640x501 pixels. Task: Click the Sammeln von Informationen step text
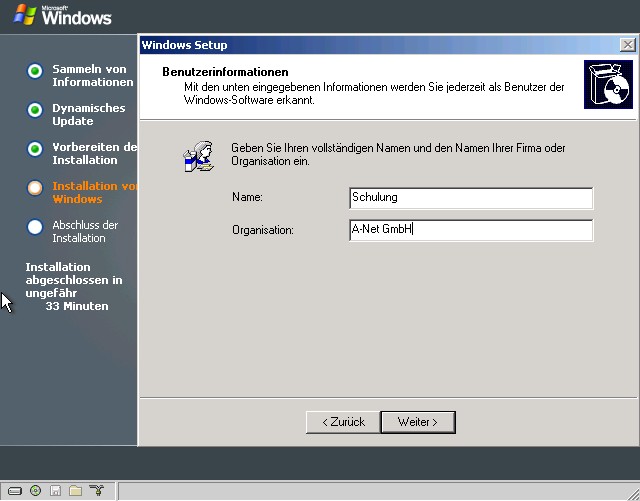93,76
